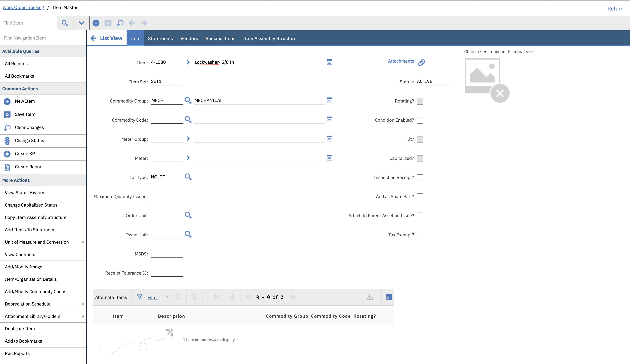Click the Clear Changes undo toolbar icon
The height and width of the screenshot is (364, 630).
point(120,23)
